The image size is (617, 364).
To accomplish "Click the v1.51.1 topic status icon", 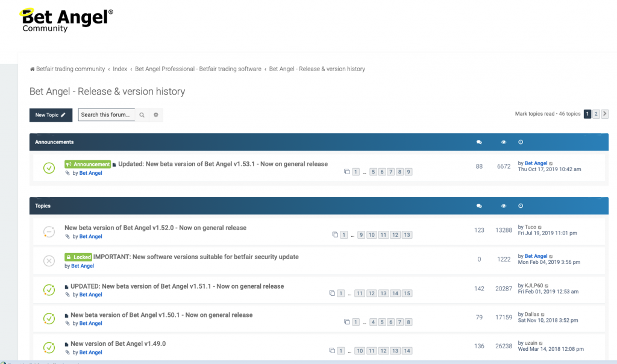I will pos(49,290).
